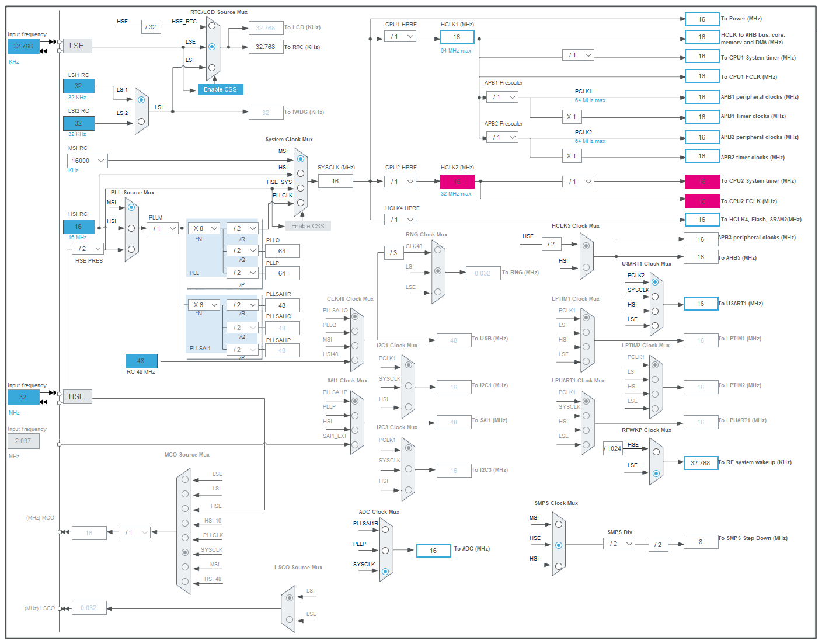Select CLK48 in the RNG Clock Mux
This screenshot has width=822, height=644.
[438, 249]
